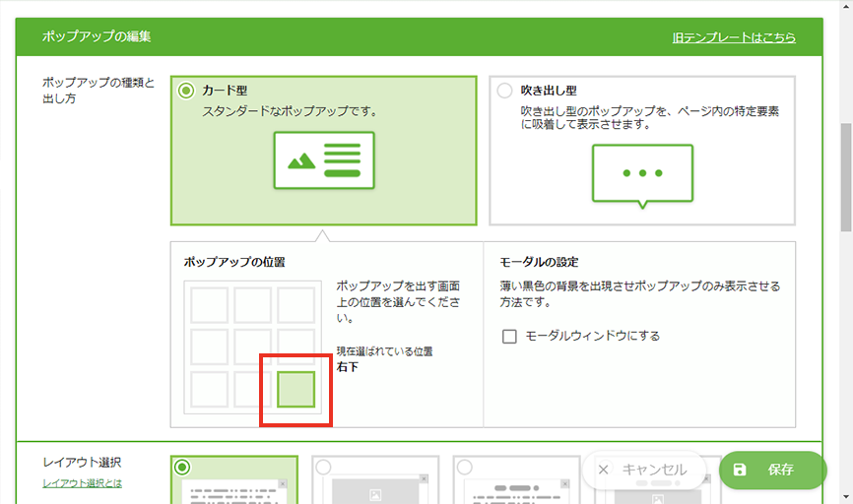Check the モーダルウィンドウにする checkbox

pyautogui.click(x=509, y=336)
